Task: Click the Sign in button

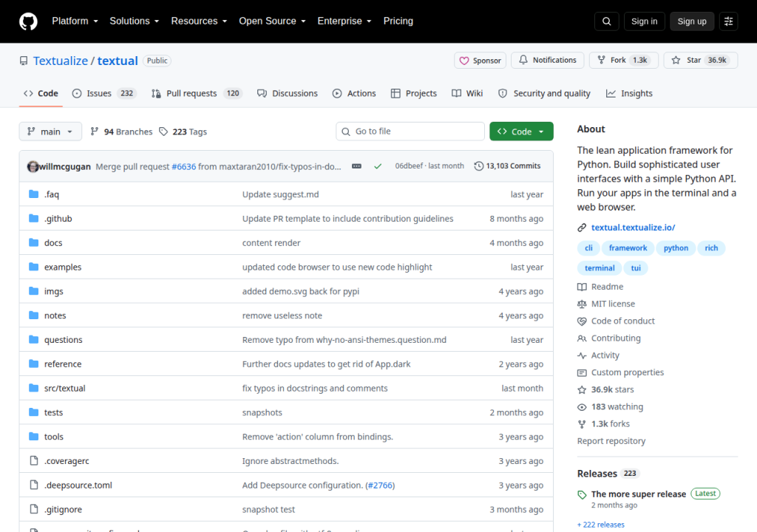Action: pyautogui.click(x=644, y=21)
